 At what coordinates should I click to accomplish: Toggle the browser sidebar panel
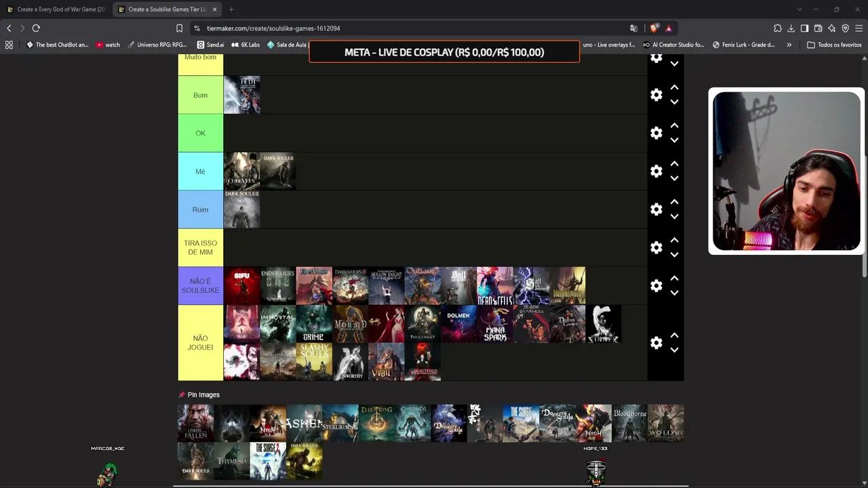[804, 28]
